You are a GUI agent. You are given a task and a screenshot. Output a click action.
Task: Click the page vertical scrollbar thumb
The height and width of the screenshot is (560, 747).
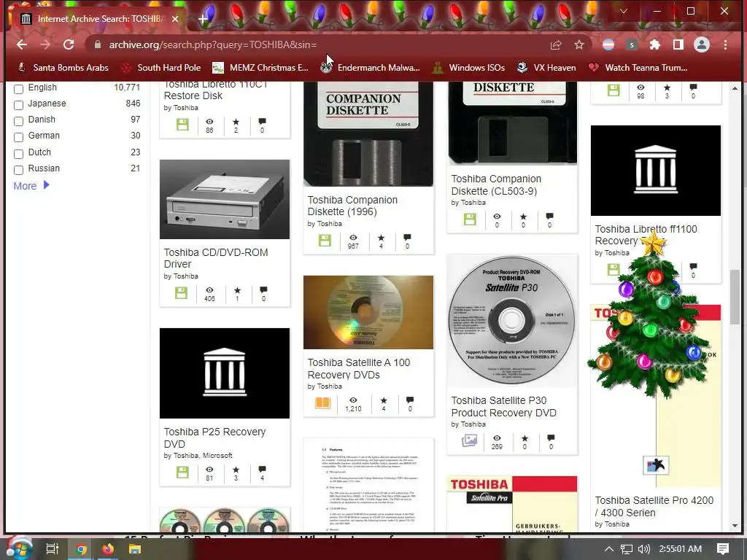point(735,297)
